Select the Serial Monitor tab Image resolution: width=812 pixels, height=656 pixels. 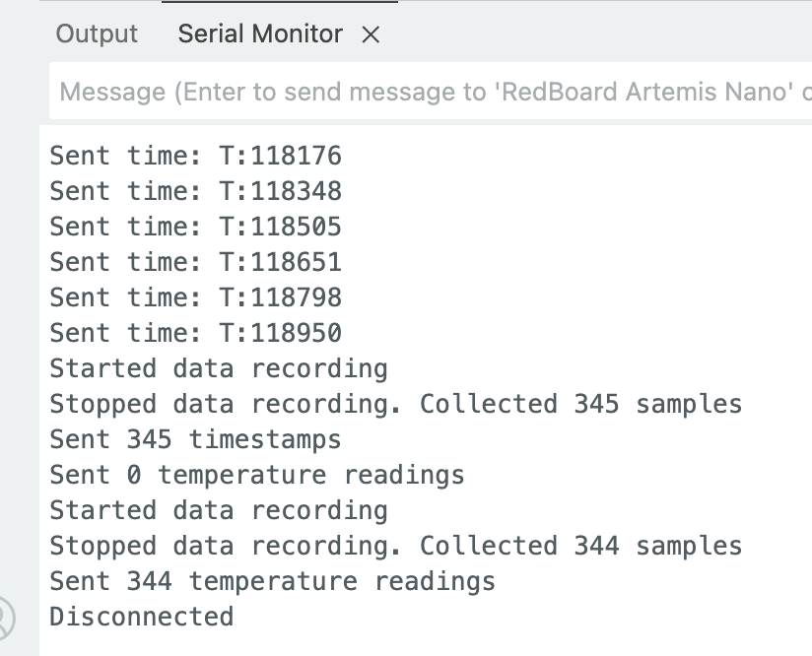click(260, 34)
